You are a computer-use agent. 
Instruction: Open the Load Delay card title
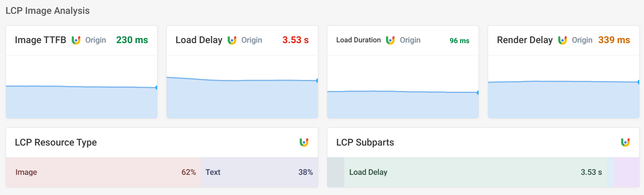click(199, 40)
